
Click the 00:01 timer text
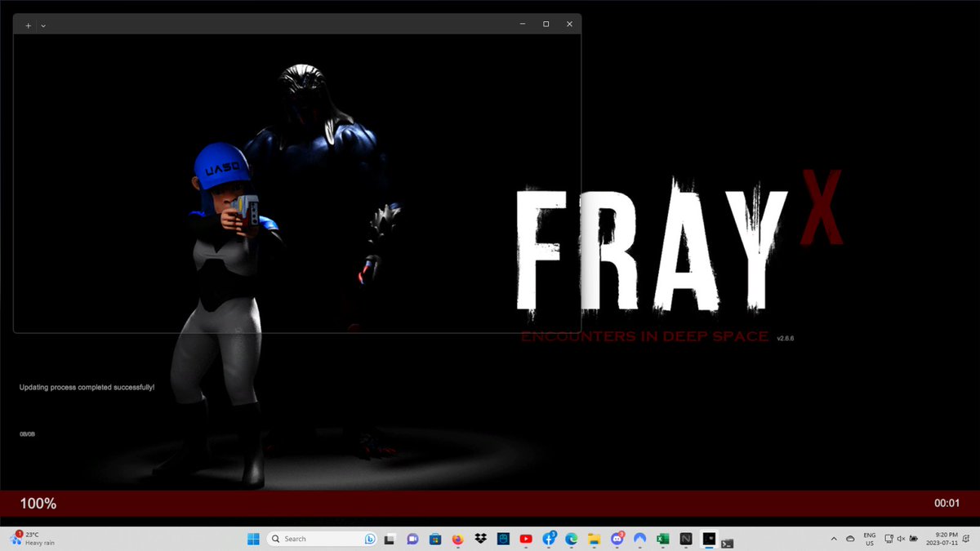point(947,504)
